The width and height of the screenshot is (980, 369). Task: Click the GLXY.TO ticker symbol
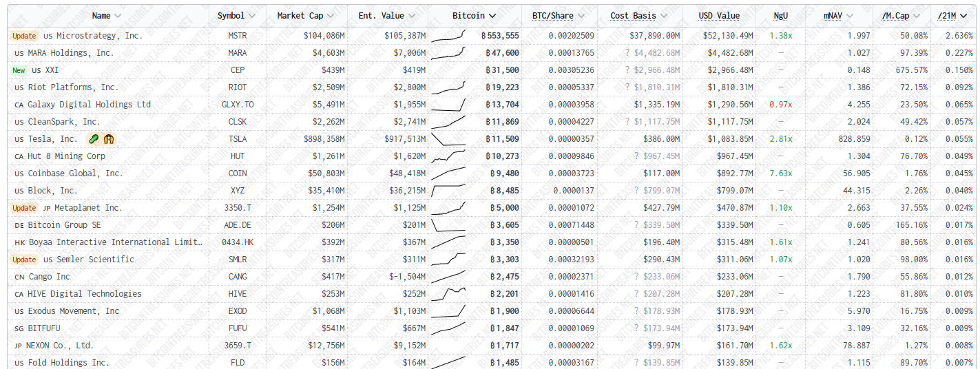click(x=238, y=105)
